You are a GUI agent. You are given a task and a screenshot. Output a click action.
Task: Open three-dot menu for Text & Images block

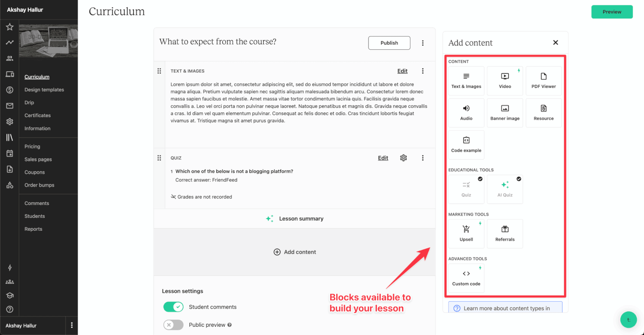(x=423, y=71)
